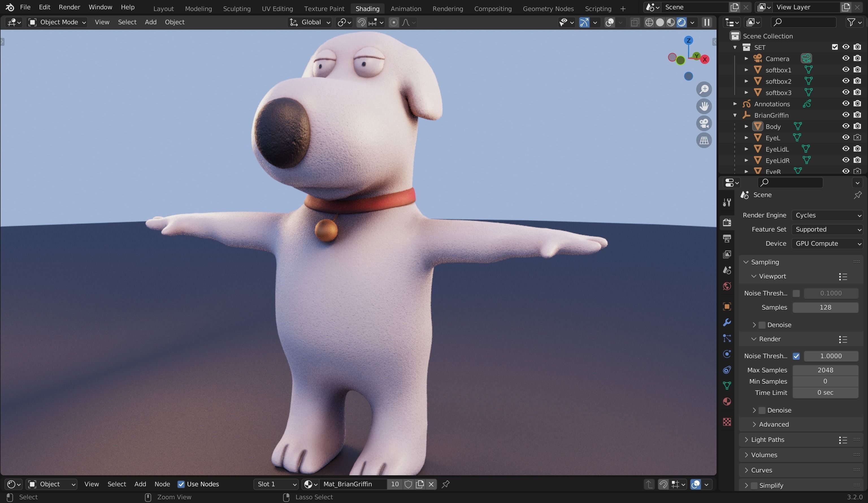Switch perspective/orthographic grid icon
Screen dimensions: 868x503
pyautogui.click(x=704, y=140)
